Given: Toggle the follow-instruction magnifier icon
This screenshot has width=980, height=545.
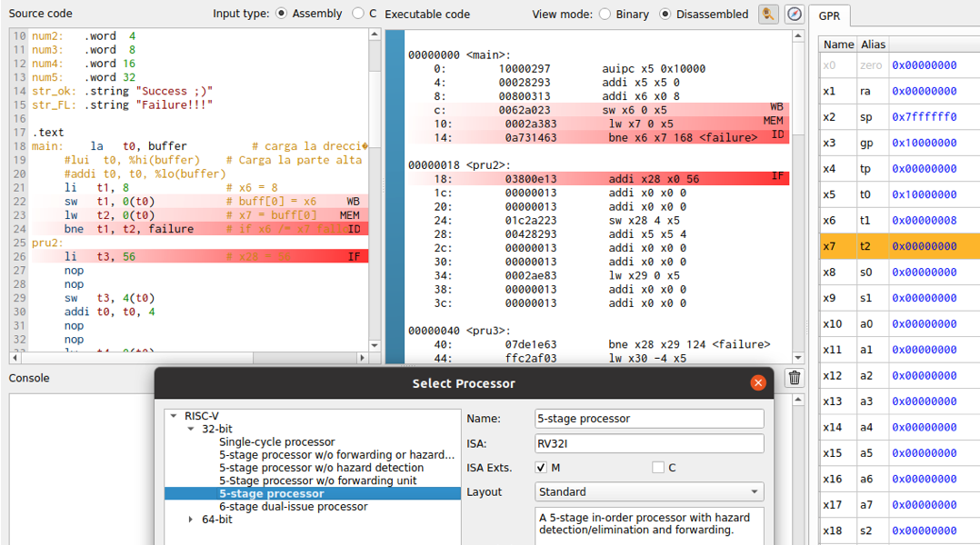Looking at the screenshot, I should tap(769, 14).
